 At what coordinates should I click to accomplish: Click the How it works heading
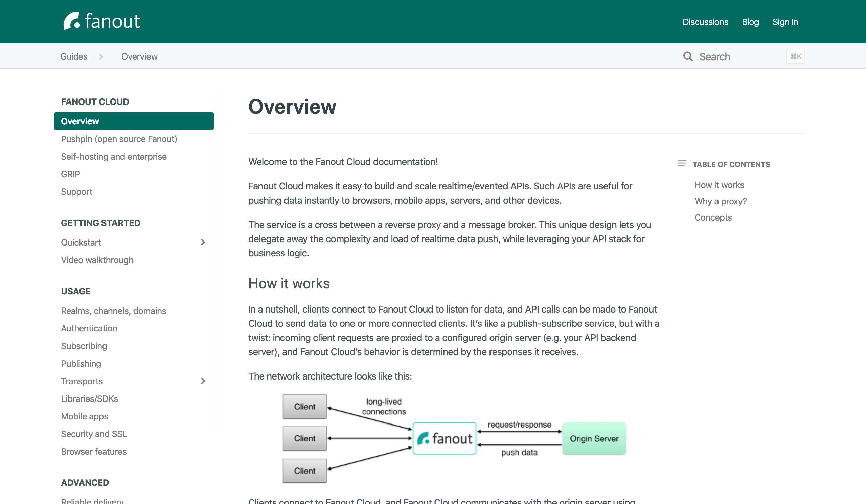click(289, 283)
